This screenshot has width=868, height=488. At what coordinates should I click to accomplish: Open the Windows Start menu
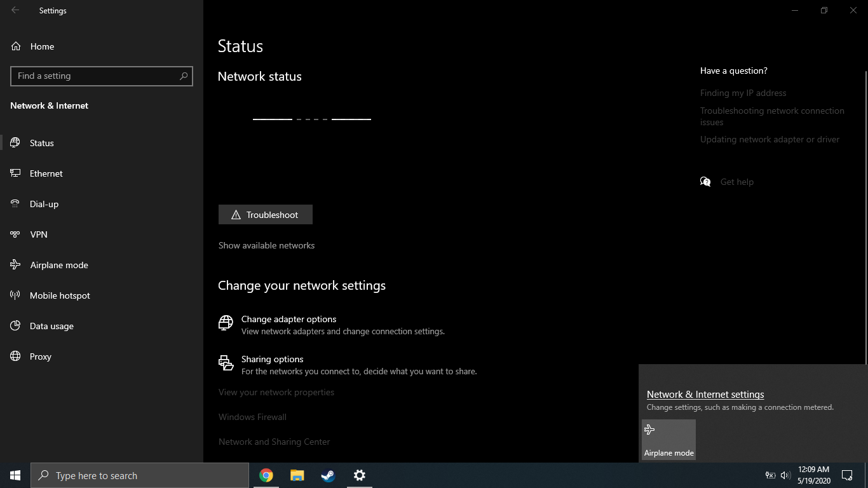tap(15, 475)
